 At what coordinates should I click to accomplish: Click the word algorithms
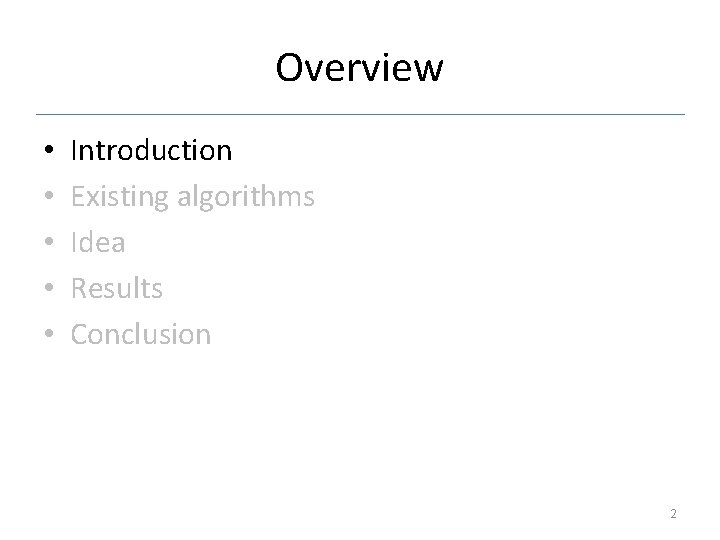(x=246, y=197)
